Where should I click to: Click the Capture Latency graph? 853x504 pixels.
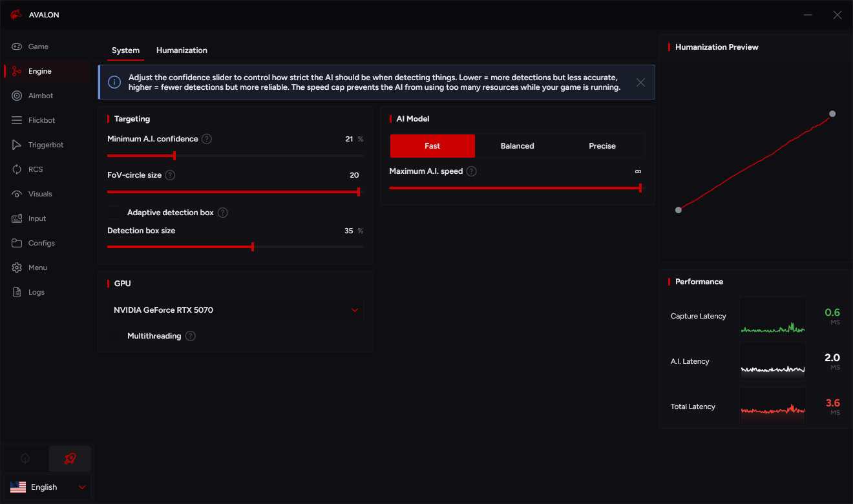(773, 316)
